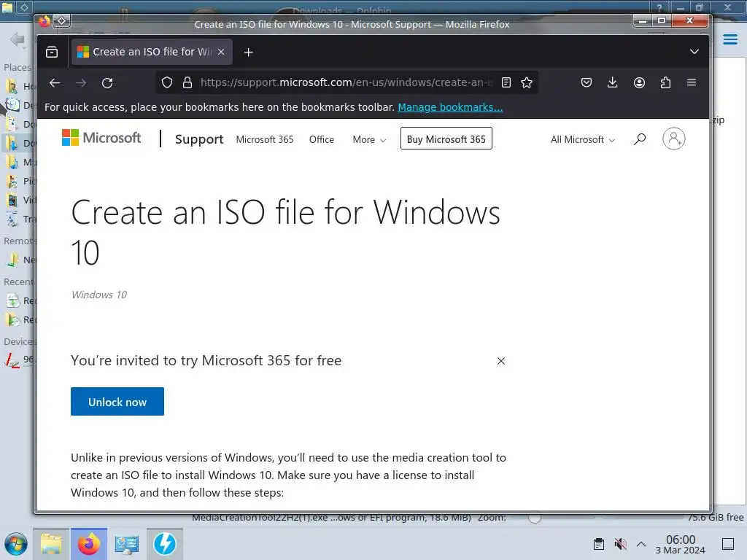Open Firefox application hamburger menu

[692, 82]
